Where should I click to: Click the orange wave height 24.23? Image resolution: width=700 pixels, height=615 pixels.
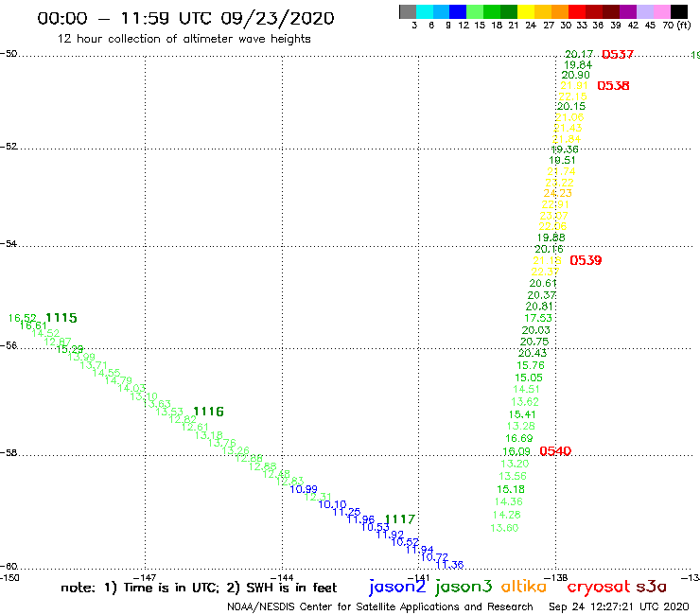(x=557, y=193)
